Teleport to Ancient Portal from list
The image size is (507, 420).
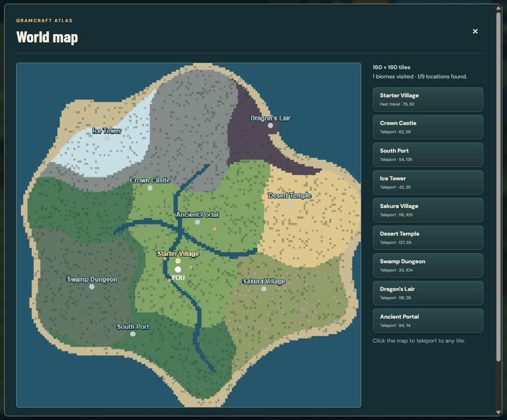point(428,321)
